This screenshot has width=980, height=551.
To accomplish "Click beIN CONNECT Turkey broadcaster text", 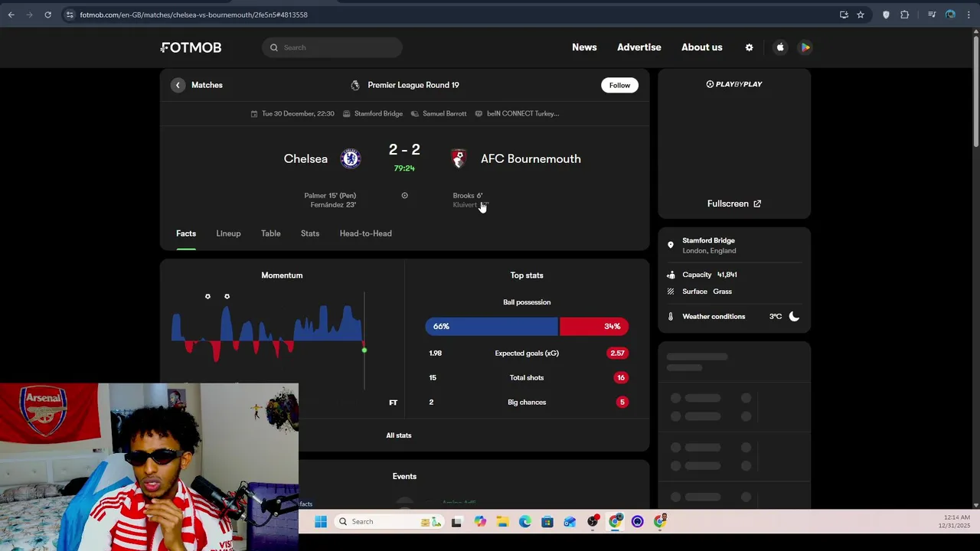I will coord(523,113).
